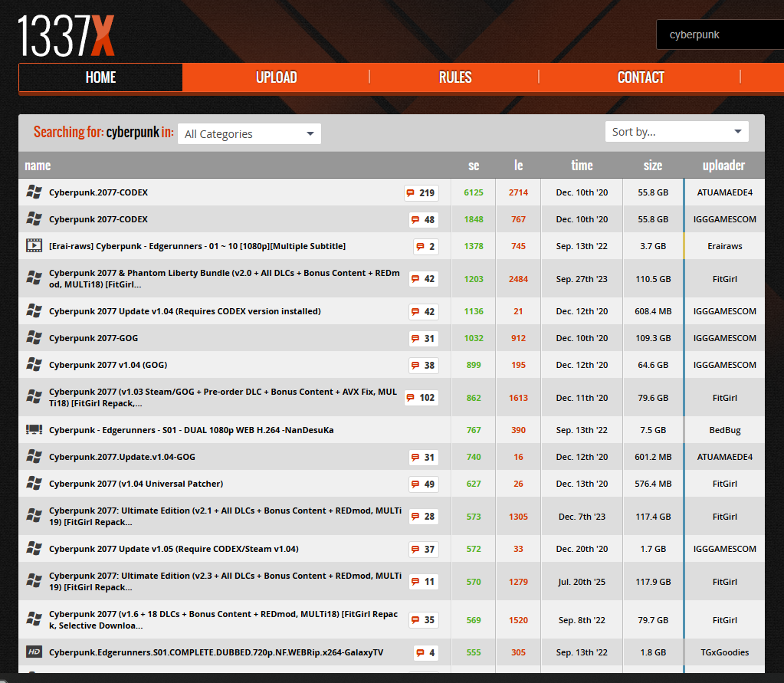
Task: Open the FitGirl uploader link for Phantom Liberty
Action: [724, 279]
